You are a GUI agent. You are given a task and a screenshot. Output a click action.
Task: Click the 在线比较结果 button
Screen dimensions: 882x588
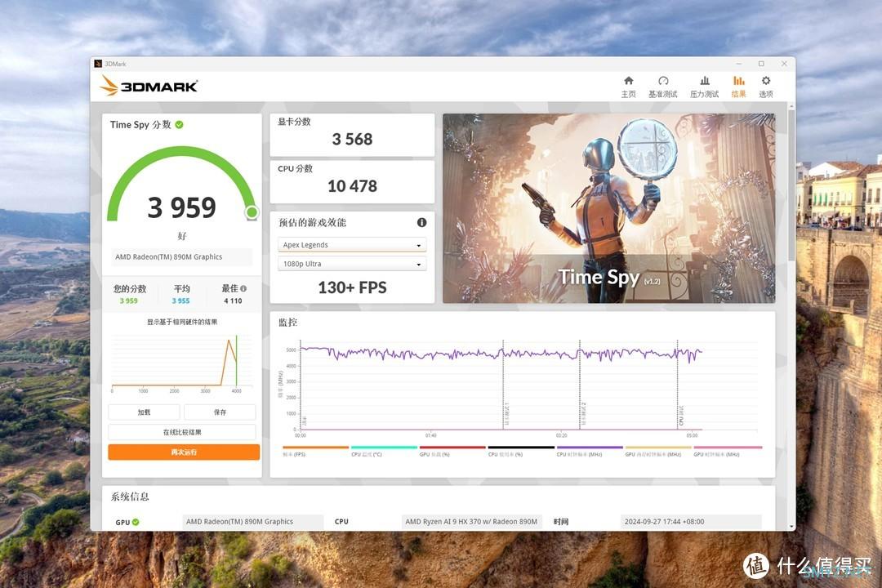click(x=182, y=432)
